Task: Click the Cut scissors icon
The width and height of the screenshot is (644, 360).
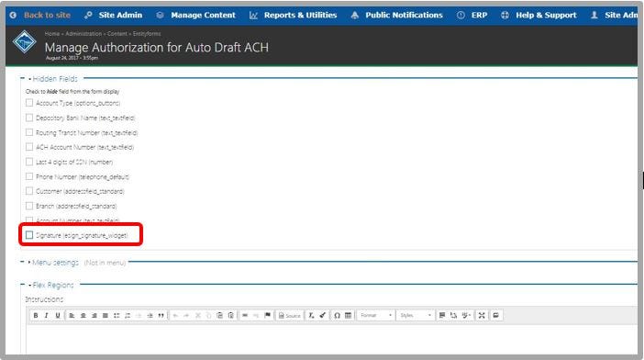Action: pos(197,315)
